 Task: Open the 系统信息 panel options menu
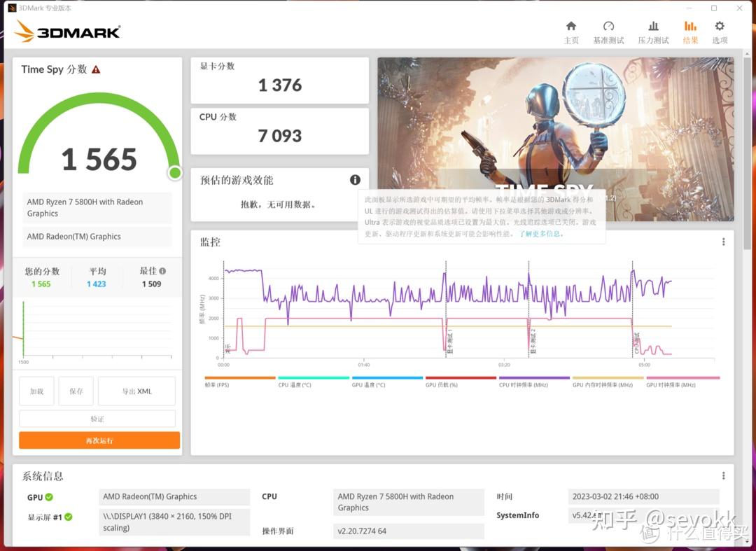722,476
